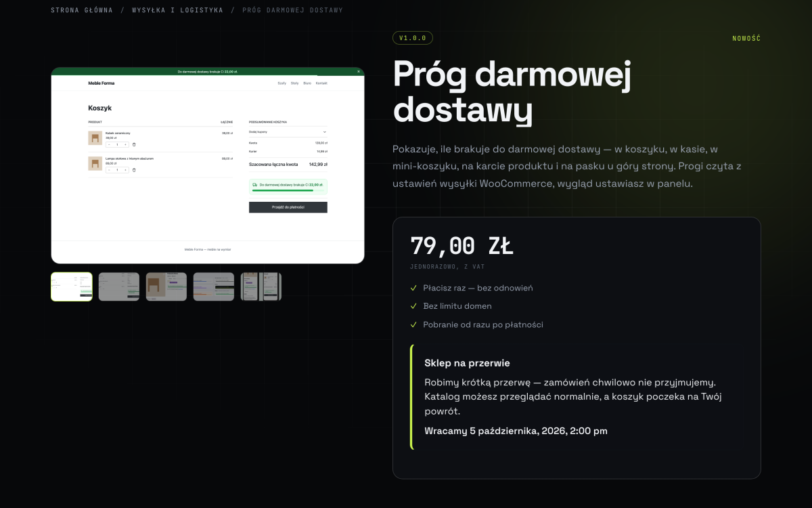Expand the Dodaj kupony chevron in the preview
This screenshot has height=508, width=812.
[x=324, y=131]
